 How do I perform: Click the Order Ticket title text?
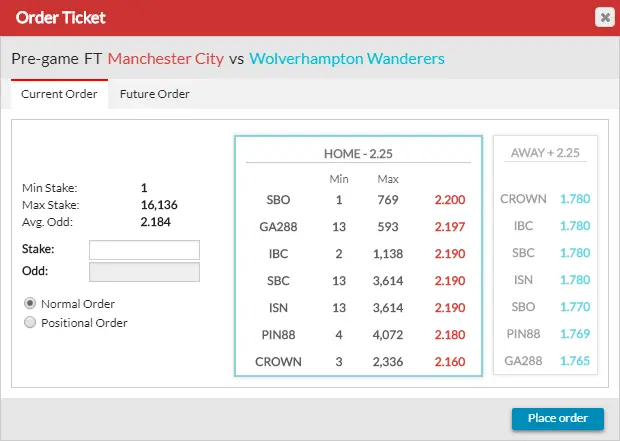pyautogui.click(x=60, y=18)
